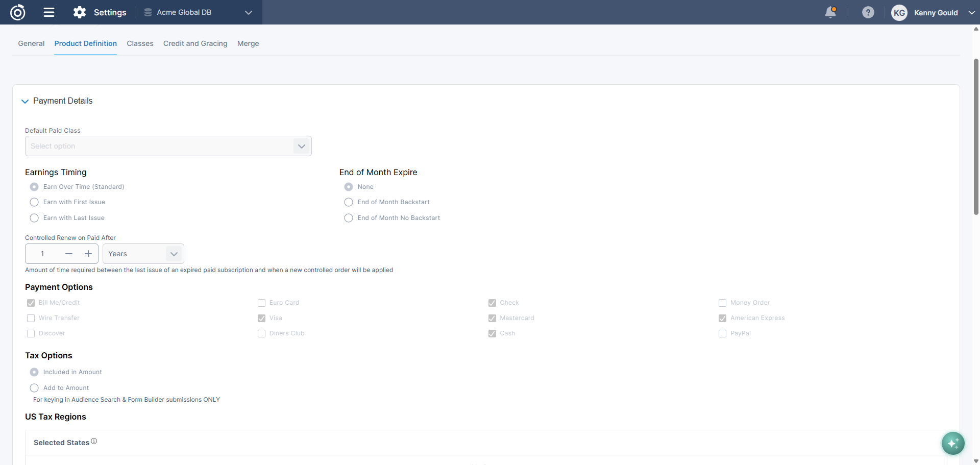
Task: Toggle the Check payment checkbox
Action: (x=492, y=303)
